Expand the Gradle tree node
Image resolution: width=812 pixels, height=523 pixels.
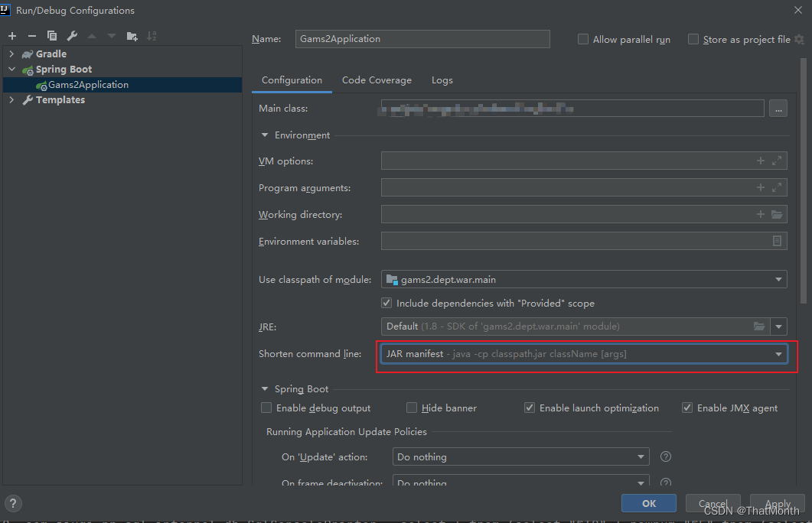tap(11, 54)
